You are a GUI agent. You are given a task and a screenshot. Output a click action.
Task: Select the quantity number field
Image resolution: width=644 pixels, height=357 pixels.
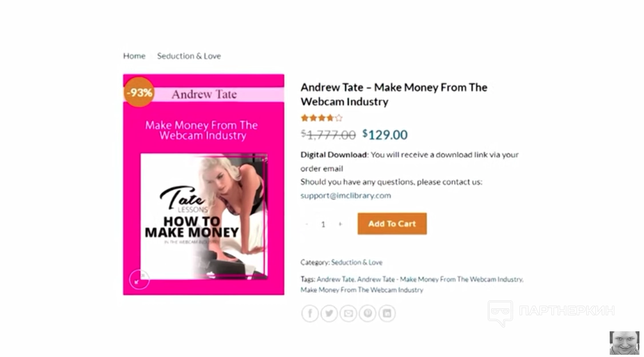point(323,224)
